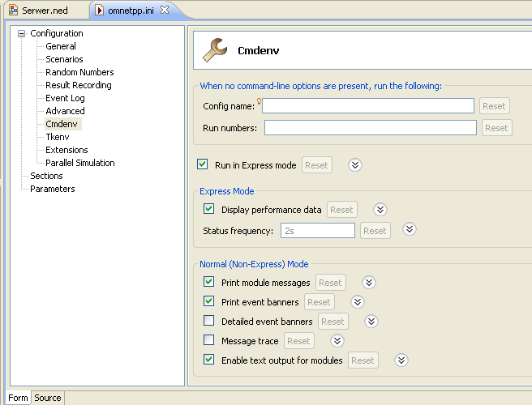Image resolution: width=532 pixels, height=405 pixels.
Task: Select Parameters tree item
Action: tap(53, 189)
